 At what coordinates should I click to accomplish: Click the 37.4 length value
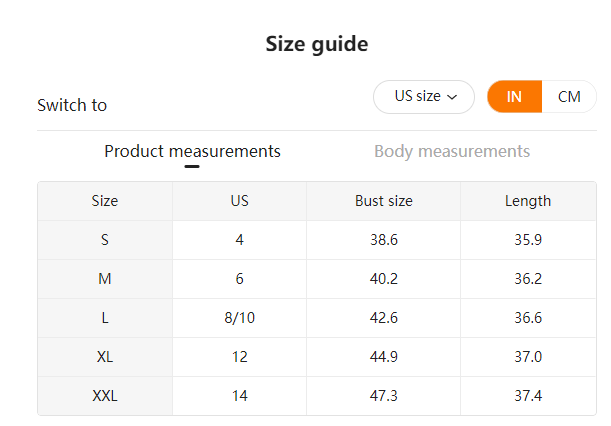point(528,396)
